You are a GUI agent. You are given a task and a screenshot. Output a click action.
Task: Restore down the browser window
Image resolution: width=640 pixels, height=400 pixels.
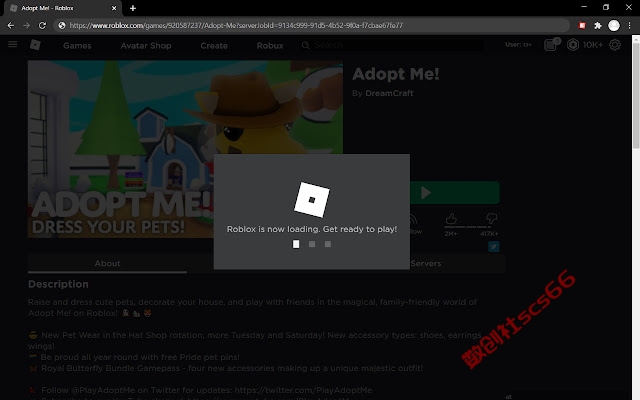pos(606,7)
